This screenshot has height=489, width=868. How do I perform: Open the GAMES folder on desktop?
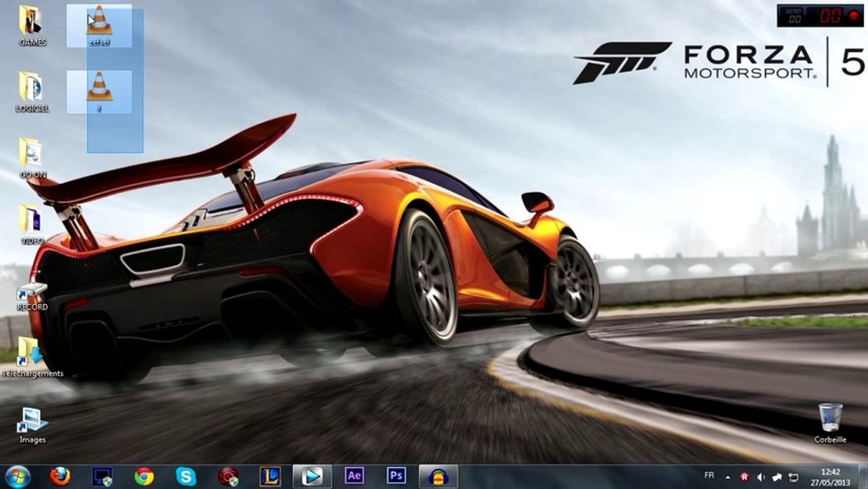[32, 26]
